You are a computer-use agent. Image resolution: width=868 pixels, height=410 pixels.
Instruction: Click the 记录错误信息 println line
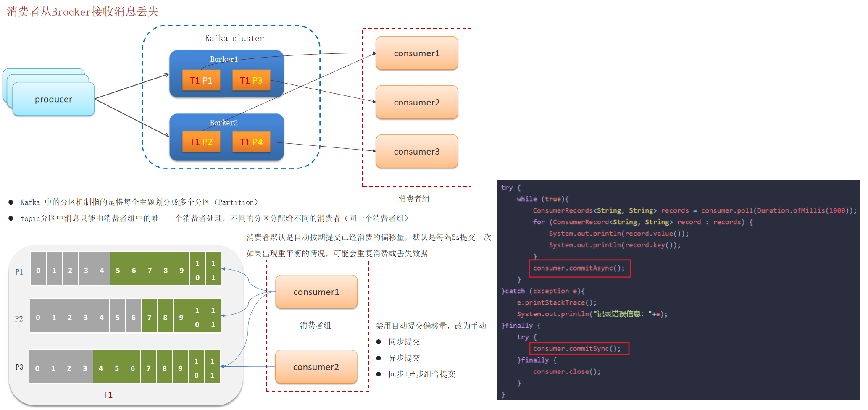pos(592,314)
